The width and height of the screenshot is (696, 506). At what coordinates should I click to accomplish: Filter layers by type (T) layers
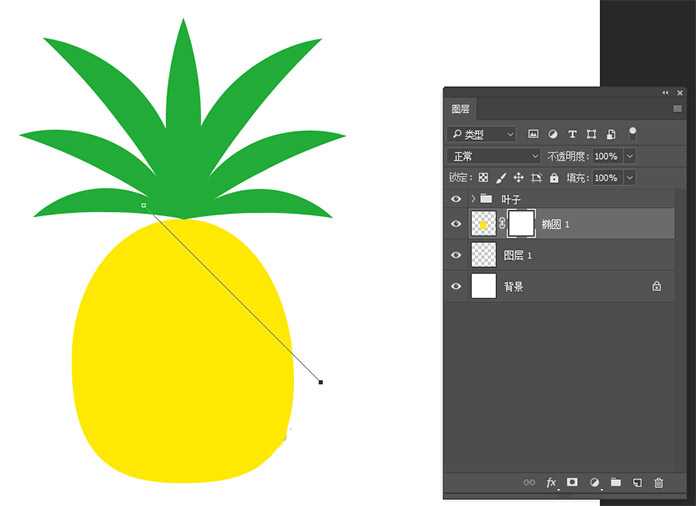point(572,134)
